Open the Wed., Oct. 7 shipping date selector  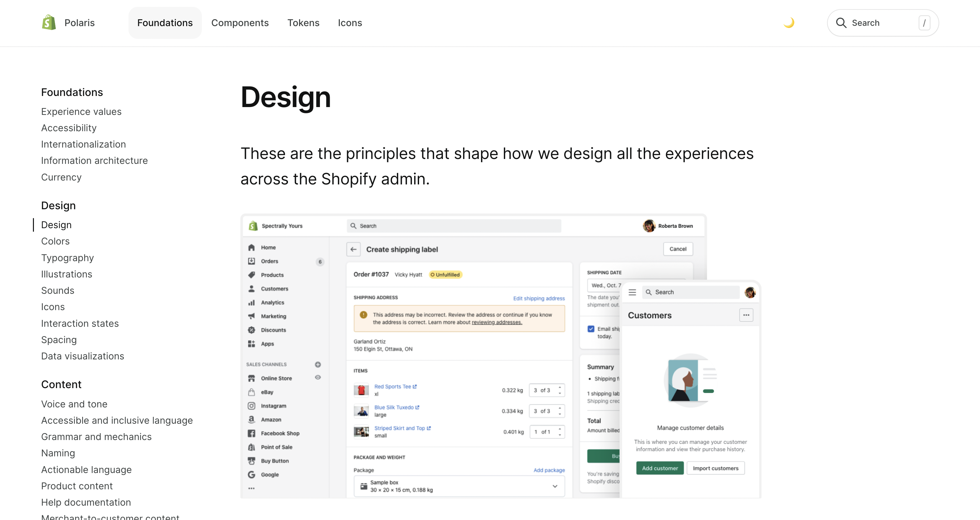click(x=605, y=285)
